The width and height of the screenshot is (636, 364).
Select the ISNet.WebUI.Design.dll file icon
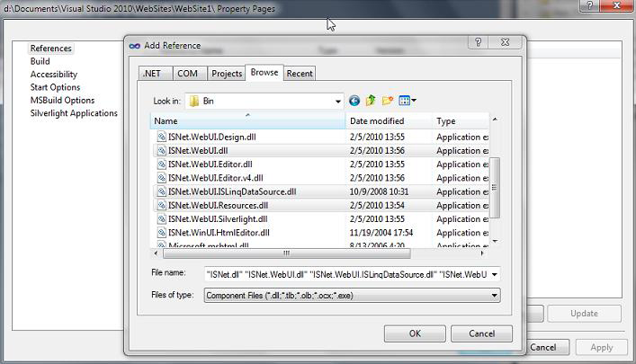click(161, 137)
